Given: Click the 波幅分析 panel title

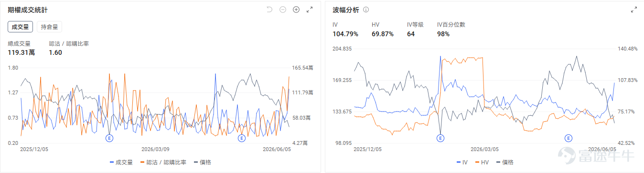Looking at the screenshot, I should coord(346,10).
